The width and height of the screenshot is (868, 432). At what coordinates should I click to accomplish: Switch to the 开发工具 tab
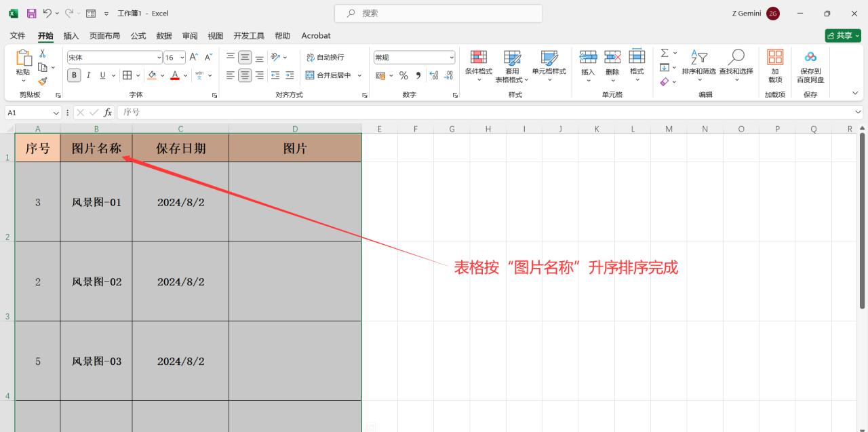249,36
